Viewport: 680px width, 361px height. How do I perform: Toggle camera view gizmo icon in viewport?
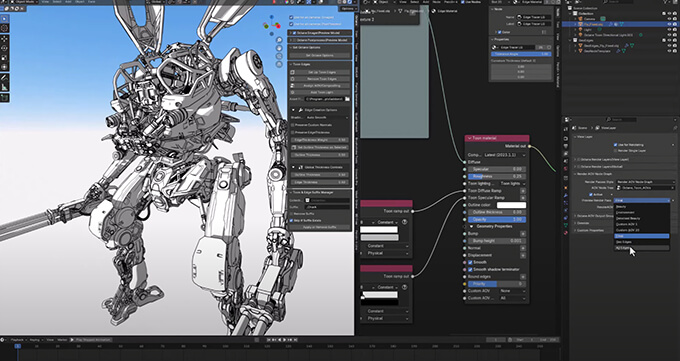tap(278, 57)
